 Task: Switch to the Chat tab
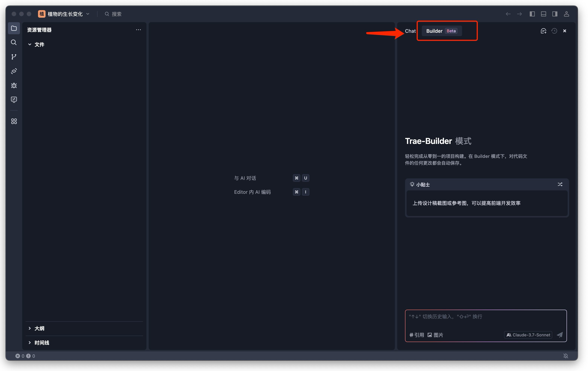(x=410, y=31)
